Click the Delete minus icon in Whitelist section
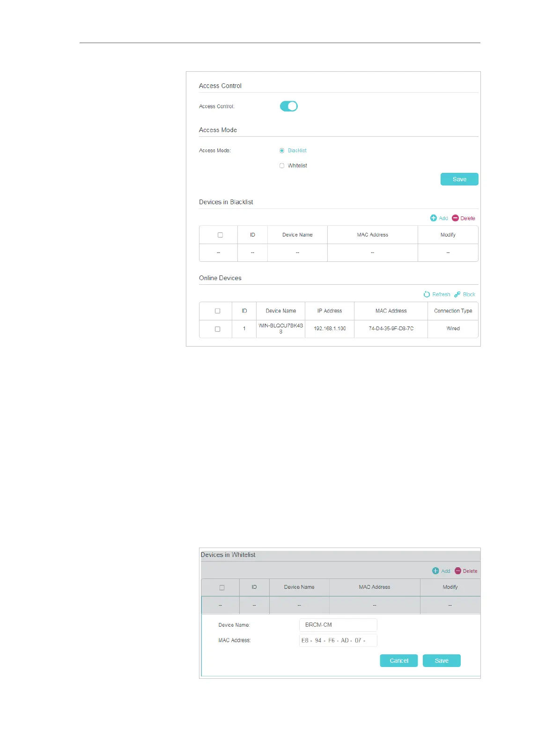The width and height of the screenshot is (560, 741). pyautogui.click(x=458, y=571)
